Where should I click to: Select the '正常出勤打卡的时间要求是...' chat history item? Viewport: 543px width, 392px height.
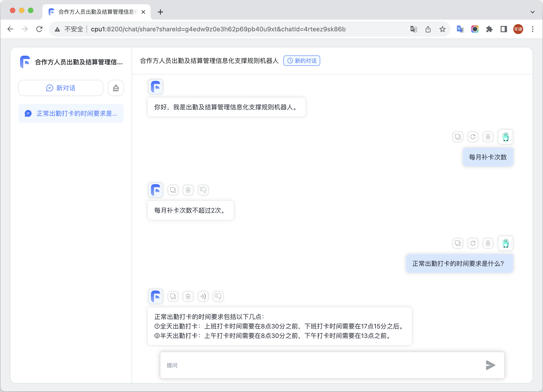[71, 114]
